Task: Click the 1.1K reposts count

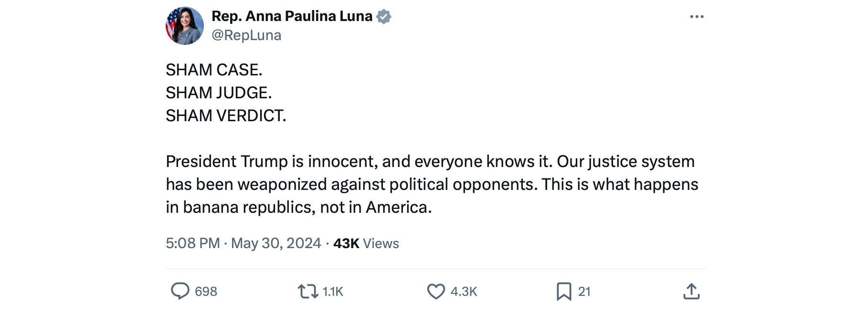Action: (333, 292)
